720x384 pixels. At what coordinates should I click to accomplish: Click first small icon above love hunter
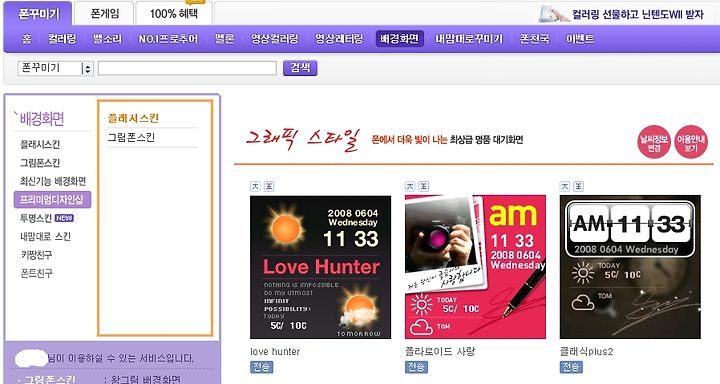point(255,186)
